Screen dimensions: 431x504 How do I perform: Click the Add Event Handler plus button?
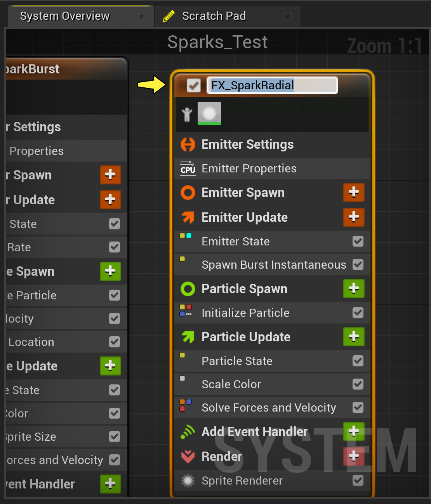tap(353, 431)
